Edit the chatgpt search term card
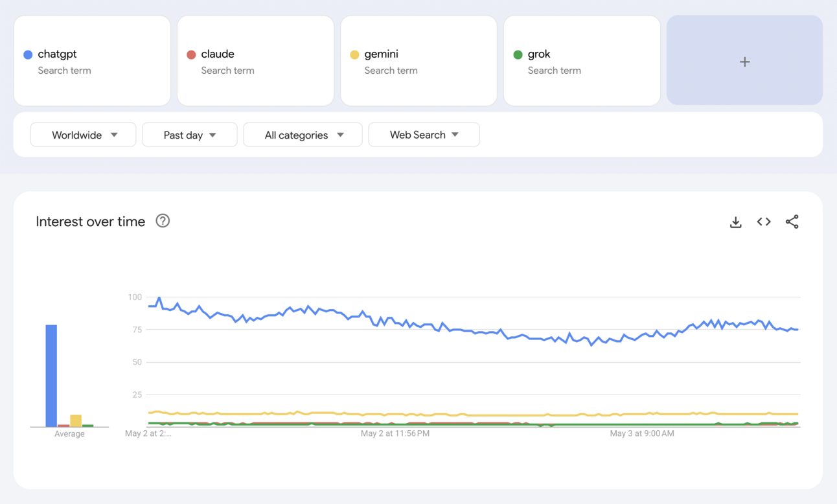The width and height of the screenshot is (837, 504). (92, 61)
